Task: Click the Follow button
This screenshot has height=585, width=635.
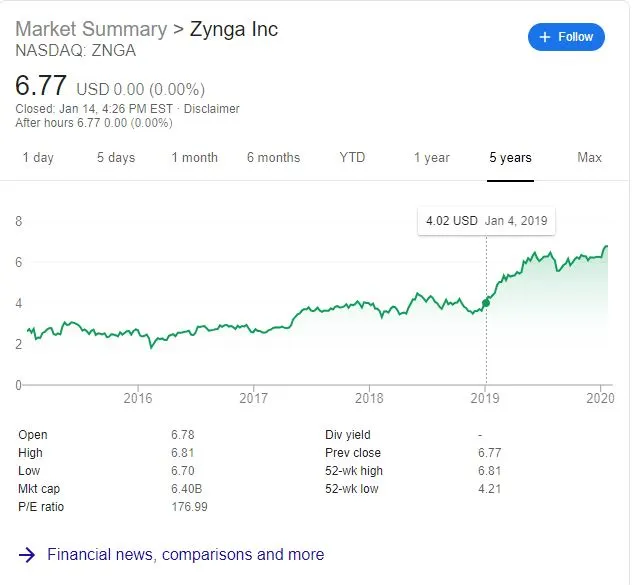Action: 566,37
